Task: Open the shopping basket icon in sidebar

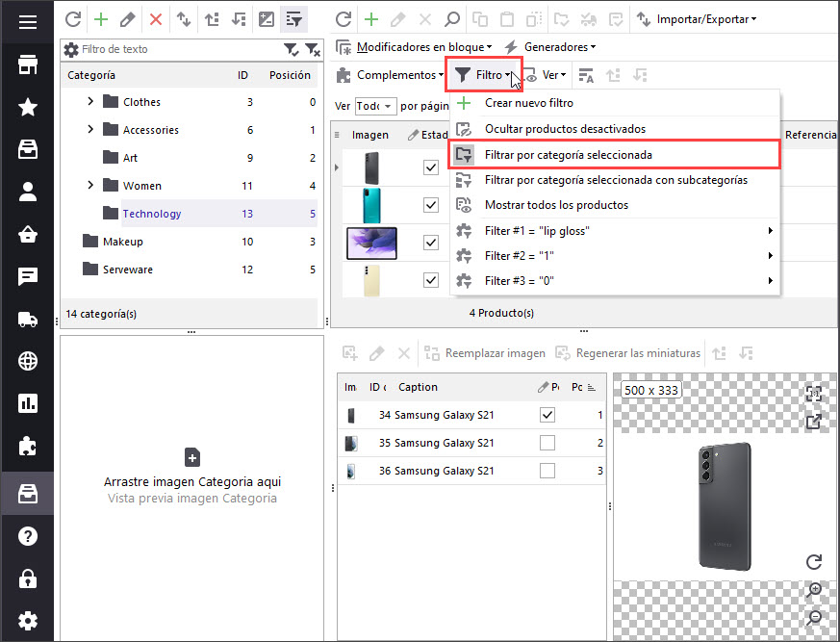Action: point(27,234)
